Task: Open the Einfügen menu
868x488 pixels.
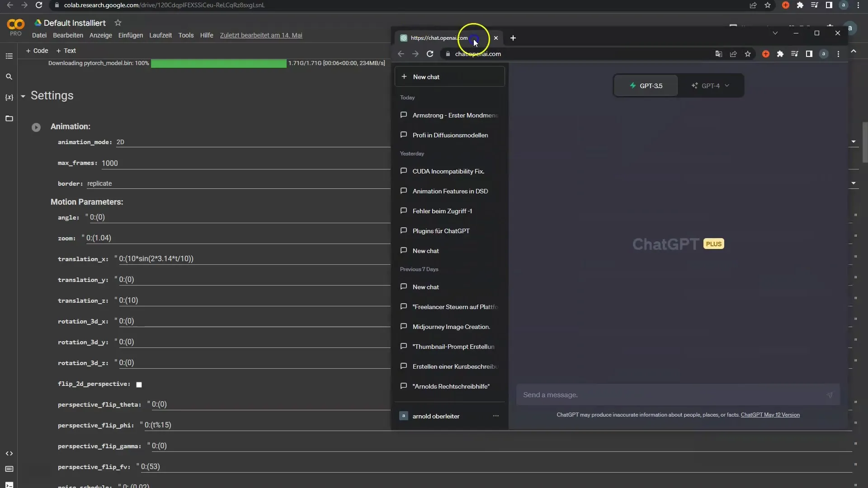Action: click(131, 35)
